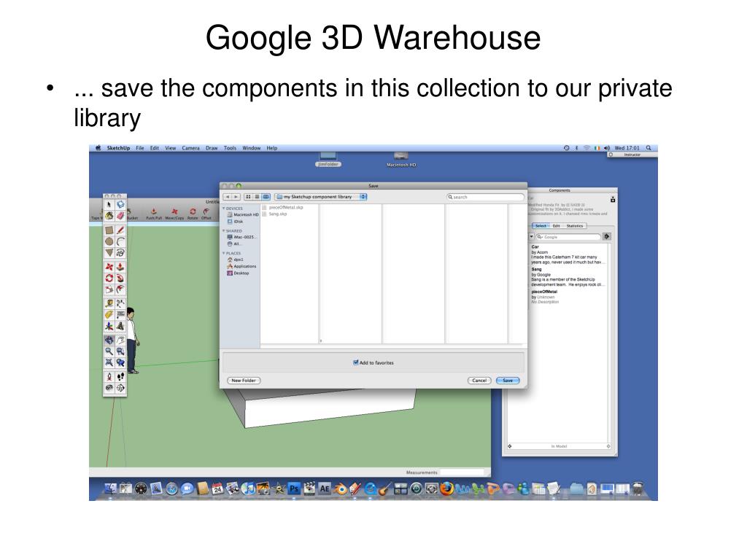
Task: Switch to the Statistics tab in Components
Action: tap(575, 226)
